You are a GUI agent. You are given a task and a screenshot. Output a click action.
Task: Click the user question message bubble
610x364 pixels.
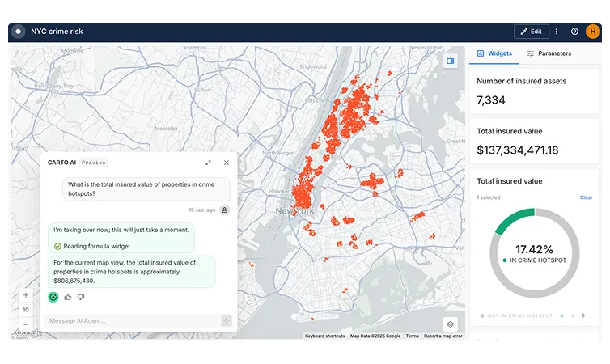(146, 189)
